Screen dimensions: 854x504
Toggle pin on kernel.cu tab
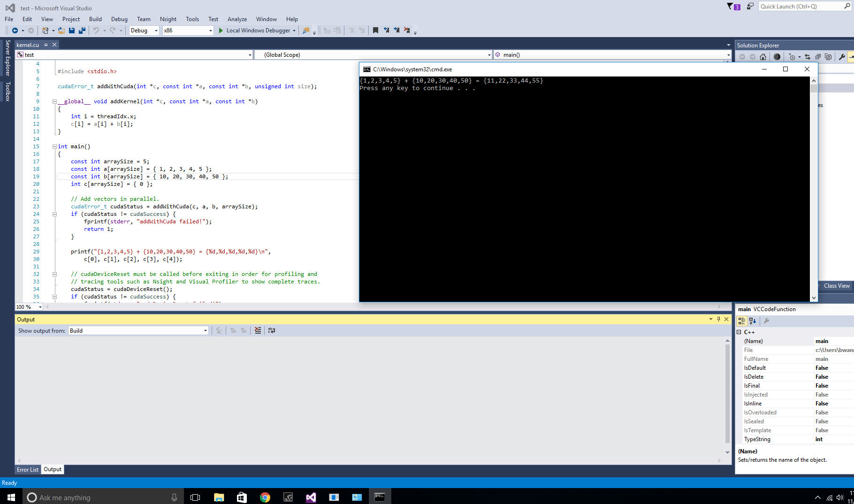point(46,45)
